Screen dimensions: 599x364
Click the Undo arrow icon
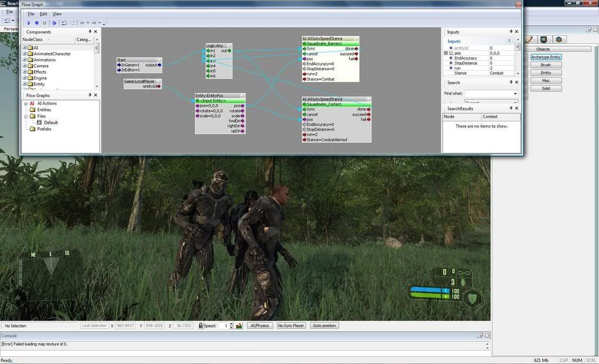pos(64,23)
